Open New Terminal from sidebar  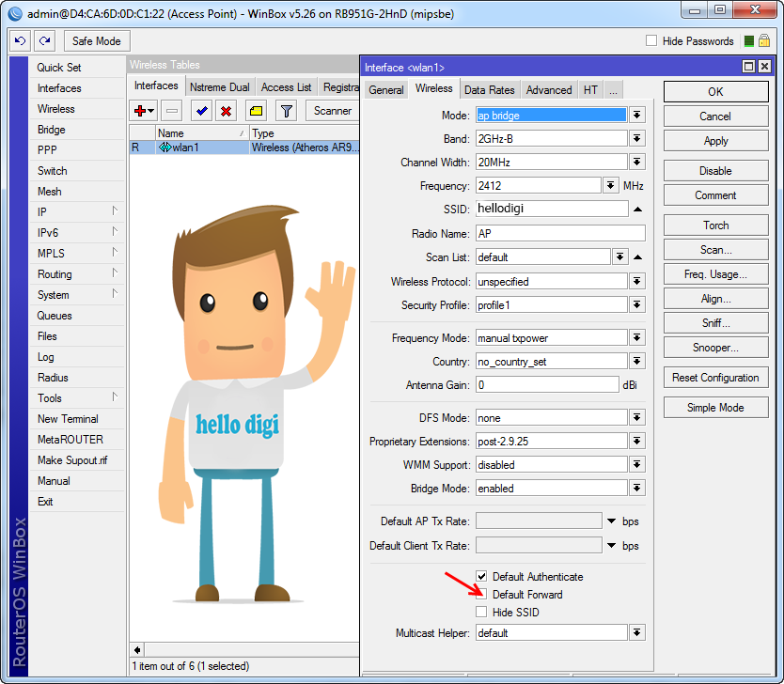click(x=76, y=419)
